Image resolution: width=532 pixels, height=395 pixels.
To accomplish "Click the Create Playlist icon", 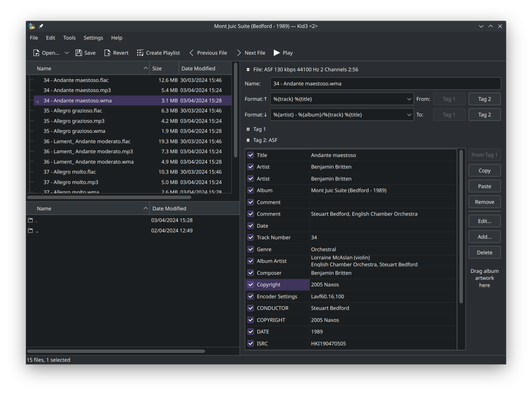I will (140, 53).
